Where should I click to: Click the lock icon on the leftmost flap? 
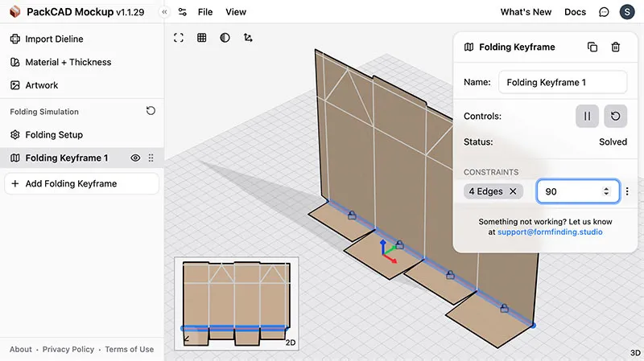pyautogui.click(x=352, y=215)
